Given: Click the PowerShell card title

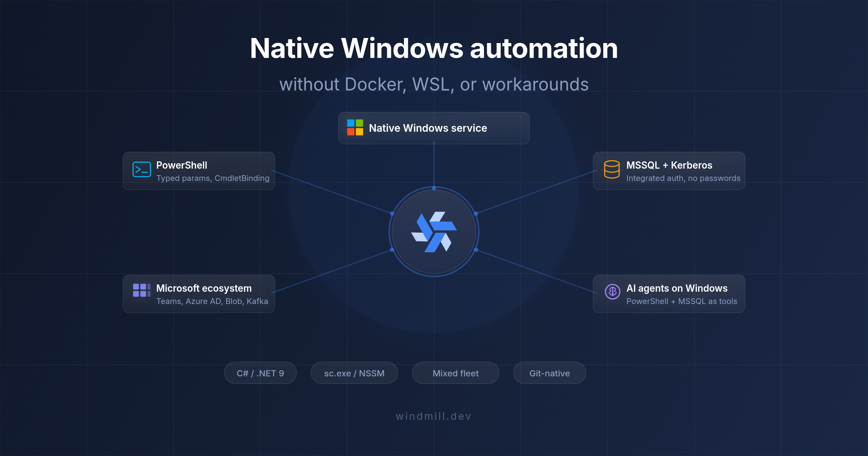Looking at the screenshot, I should coord(182,165).
